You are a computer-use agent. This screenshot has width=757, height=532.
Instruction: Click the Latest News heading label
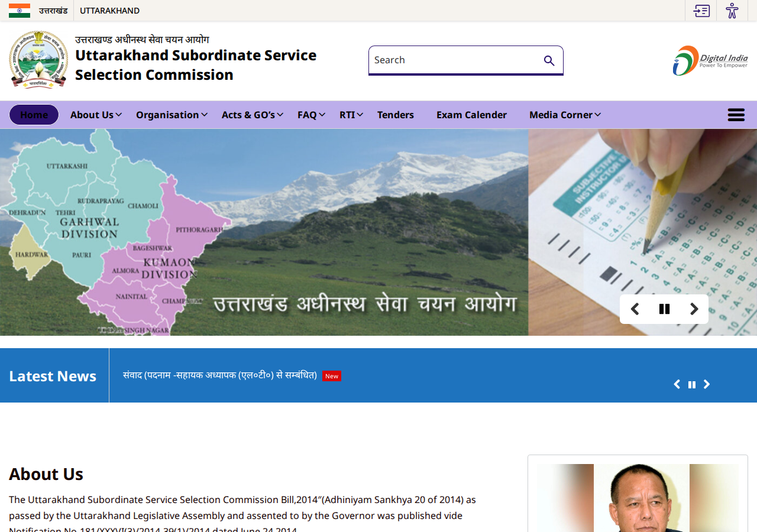[x=53, y=376]
